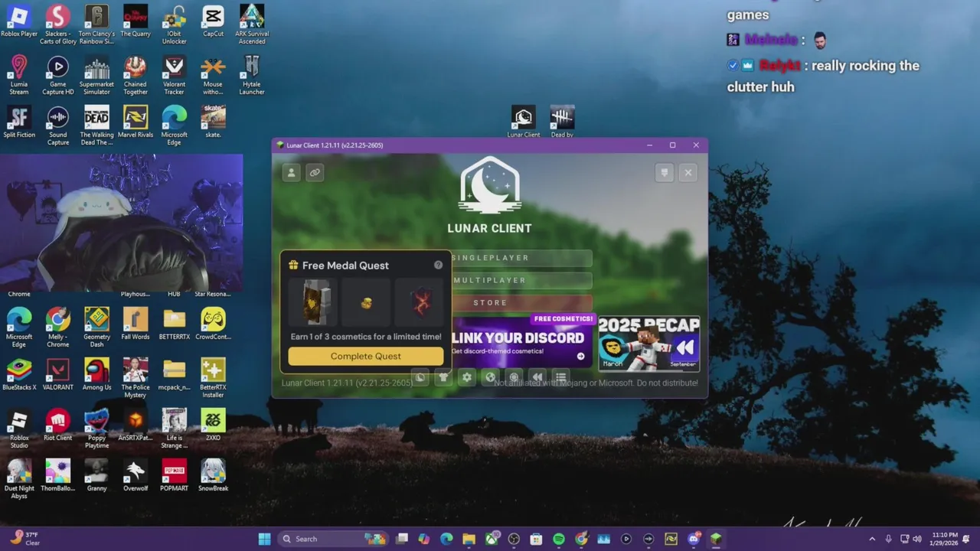Select the CapCut desktop icon
980x551 pixels.
pyautogui.click(x=213, y=21)
